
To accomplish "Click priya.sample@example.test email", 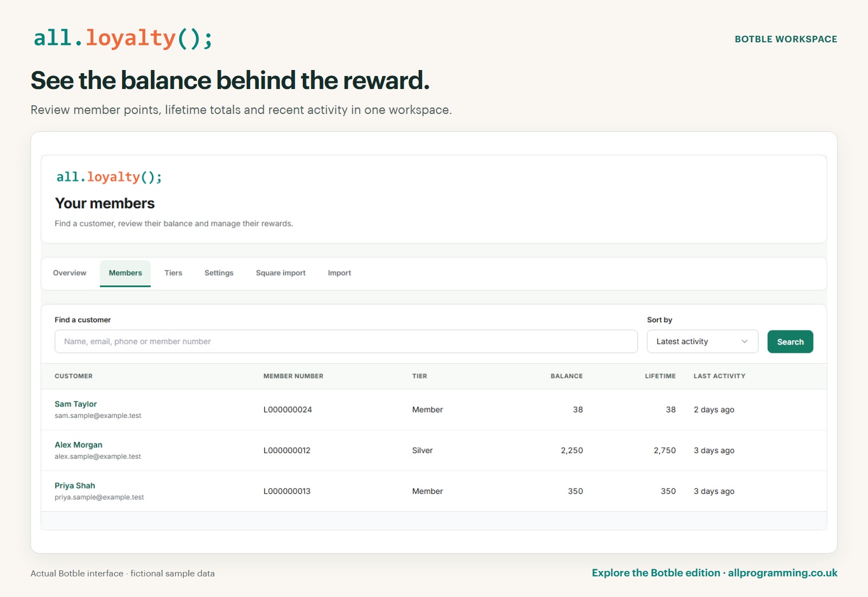I will click(x=99, y=497).
